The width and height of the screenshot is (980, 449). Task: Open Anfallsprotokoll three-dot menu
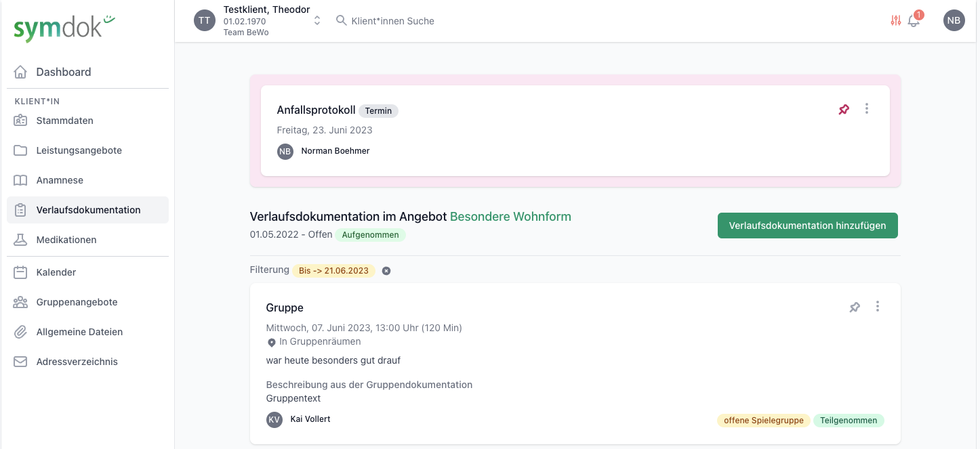(x=867, y=108)
